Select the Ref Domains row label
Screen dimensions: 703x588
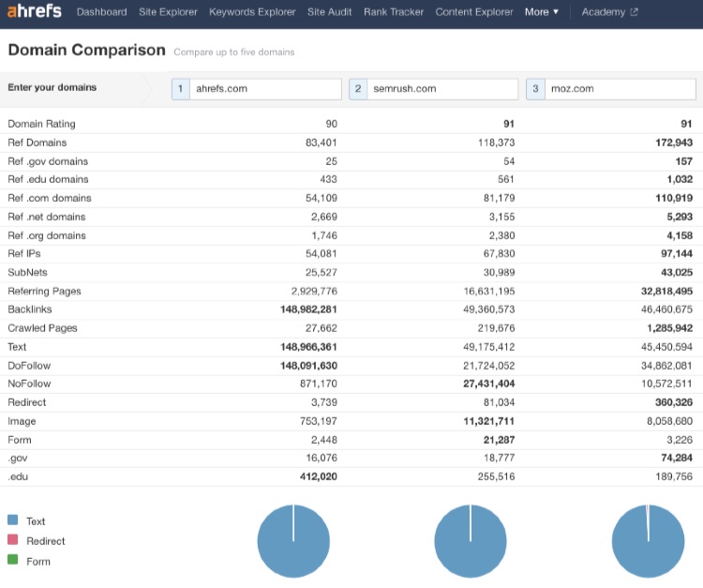click(37, 143)
